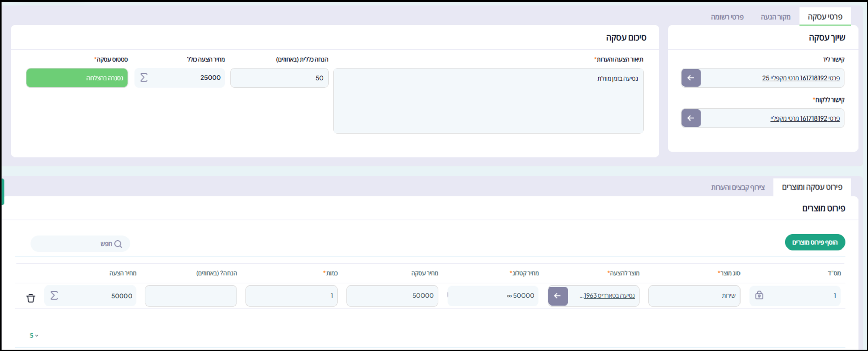Open the סוג מוצר dropdown showing שירות
Viewport: 868px width, 351px height.
694,296
